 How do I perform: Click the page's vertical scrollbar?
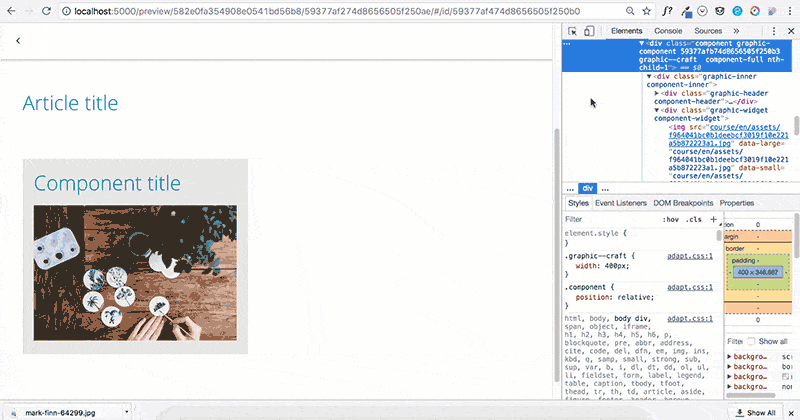pos(557,255)
